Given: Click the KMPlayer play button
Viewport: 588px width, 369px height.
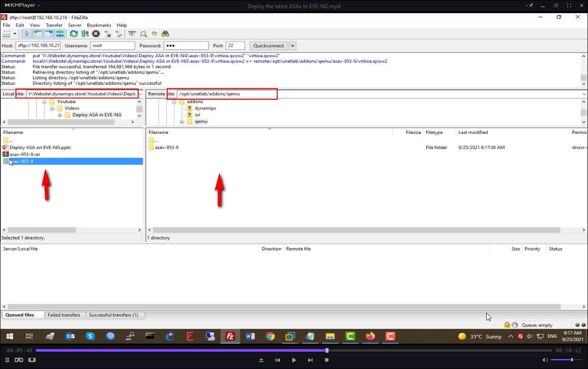Looking at the screenshot, I should [x=294, y=360].
